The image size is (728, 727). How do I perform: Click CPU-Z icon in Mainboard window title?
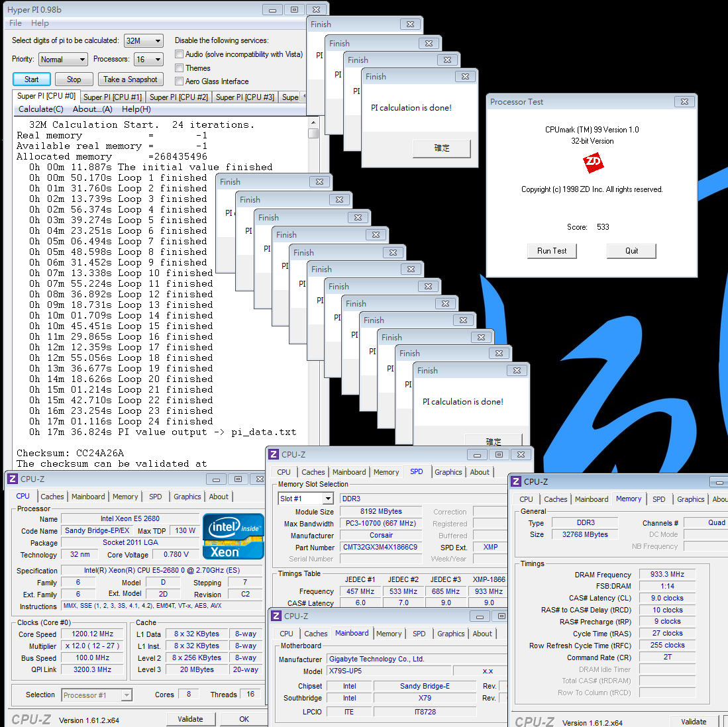276,616
